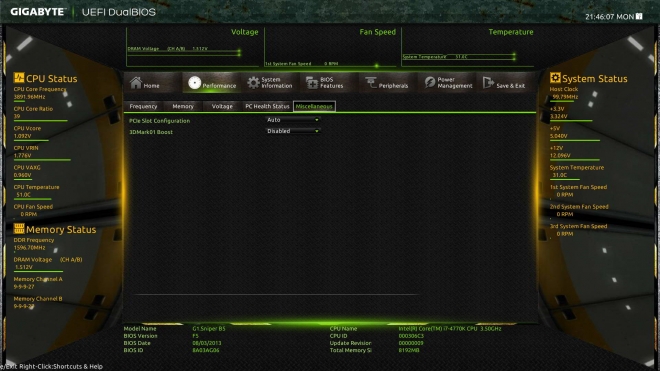This screenshot has width=660, height=371.
Task: Open the PC Health Status tab
Action: click(x=267, y=106)
